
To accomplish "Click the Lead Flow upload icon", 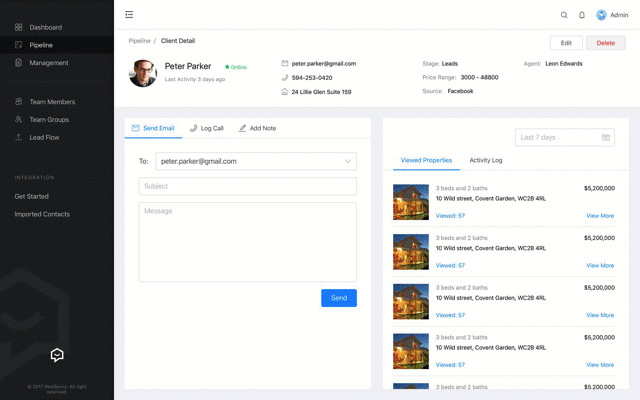I will pyautogui.click(x=18, y=137).
